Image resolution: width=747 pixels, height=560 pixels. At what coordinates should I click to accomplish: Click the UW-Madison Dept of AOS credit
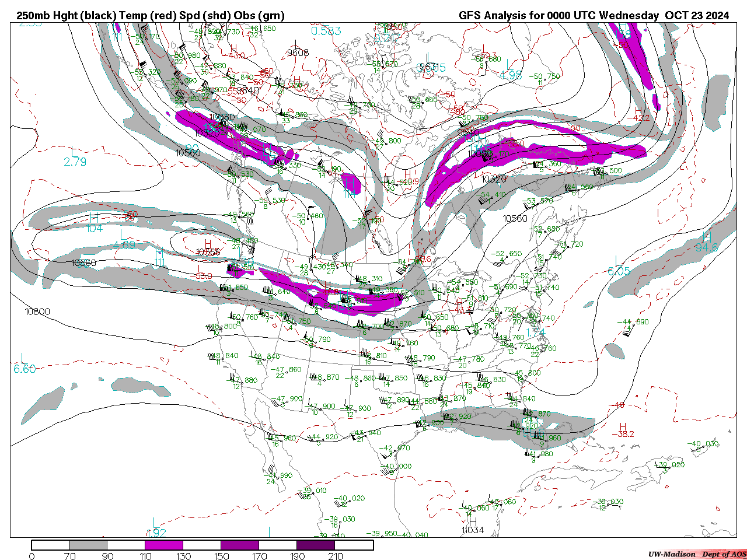click(697, 554)
